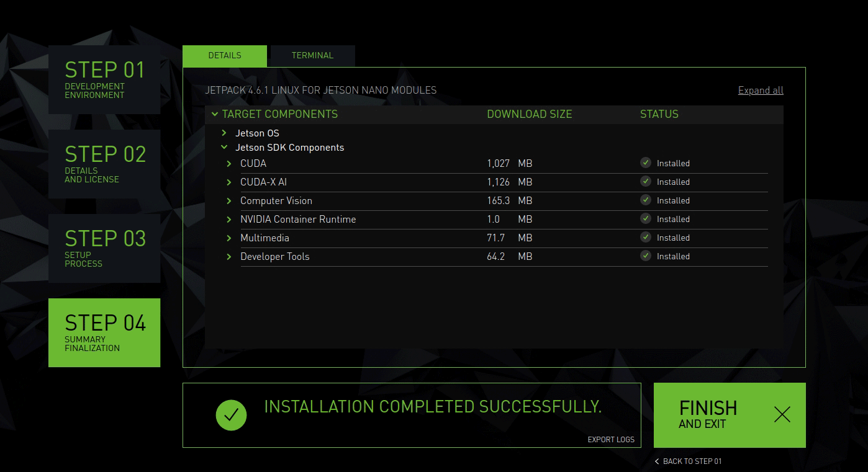Expand the Computer Vision component row

tap(229, 201)
